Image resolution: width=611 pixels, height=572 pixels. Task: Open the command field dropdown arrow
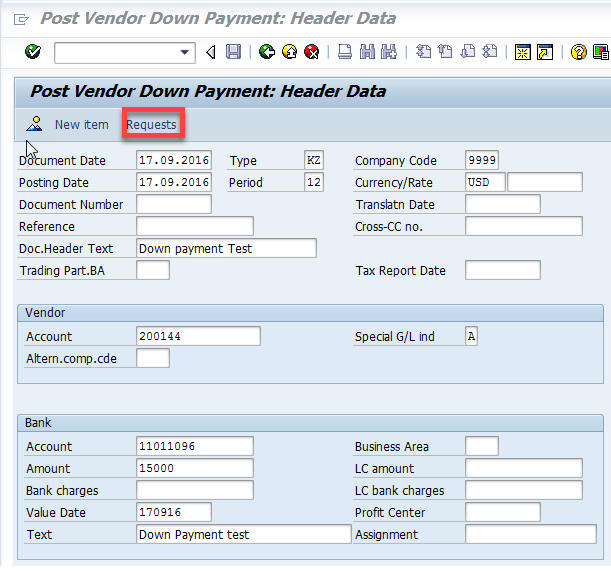click(x=185, y=52)
